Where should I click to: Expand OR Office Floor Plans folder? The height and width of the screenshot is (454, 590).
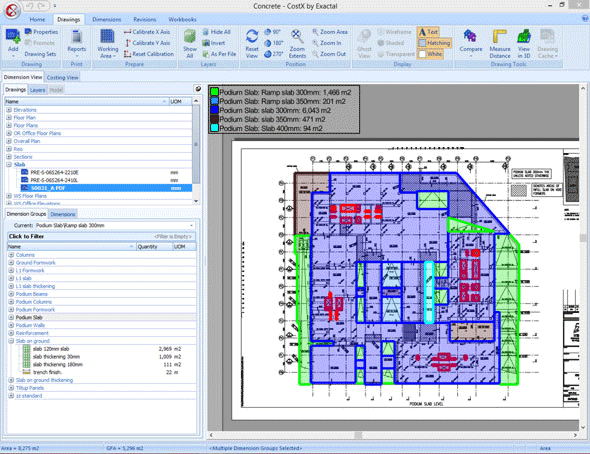tap(9, 133)
